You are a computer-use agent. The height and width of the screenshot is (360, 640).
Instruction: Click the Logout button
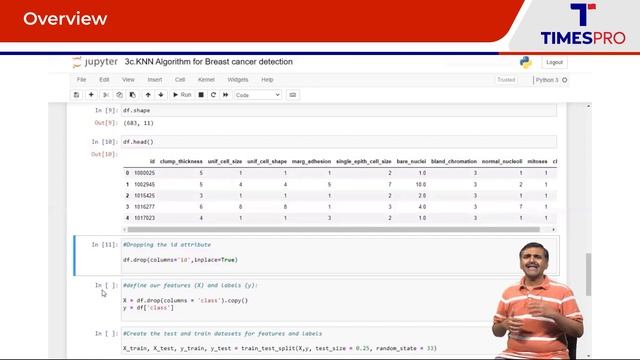[554, 62]
